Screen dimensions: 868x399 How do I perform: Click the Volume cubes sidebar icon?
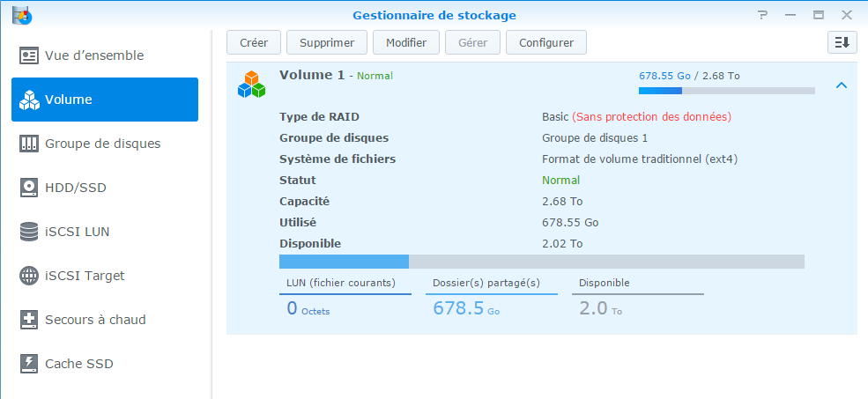click(29, 100)
